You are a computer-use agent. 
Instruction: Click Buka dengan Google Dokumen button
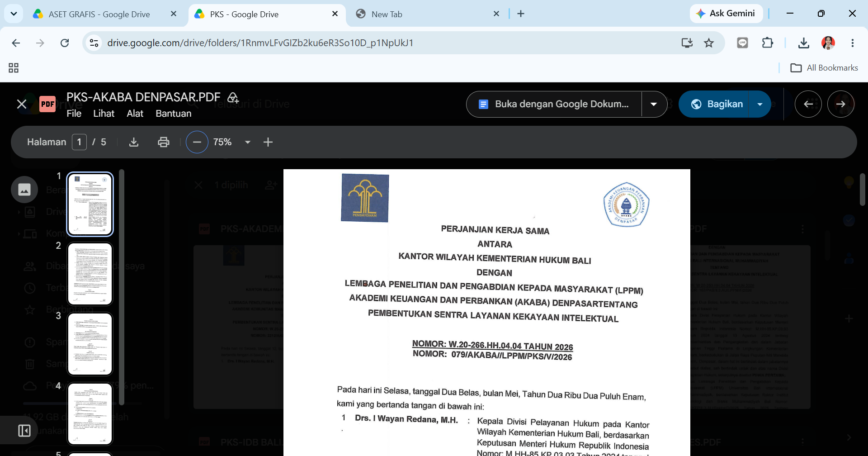coord(554,104)
